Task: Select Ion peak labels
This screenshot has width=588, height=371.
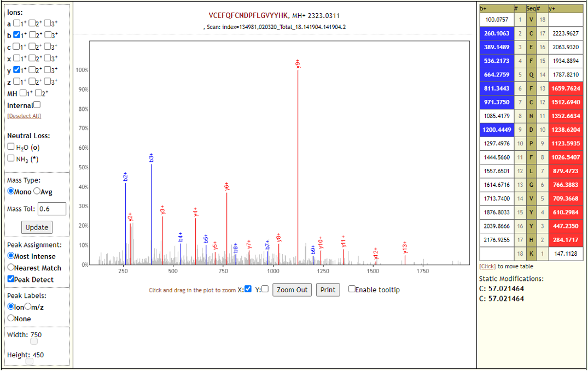Action: [x=11, y=307]
